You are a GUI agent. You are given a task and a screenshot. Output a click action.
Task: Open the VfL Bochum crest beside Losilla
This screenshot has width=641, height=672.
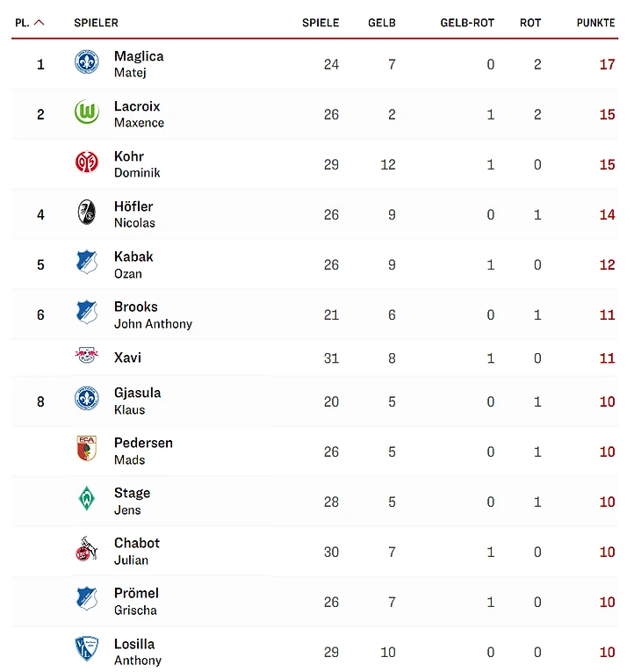[x=87, y=651]
